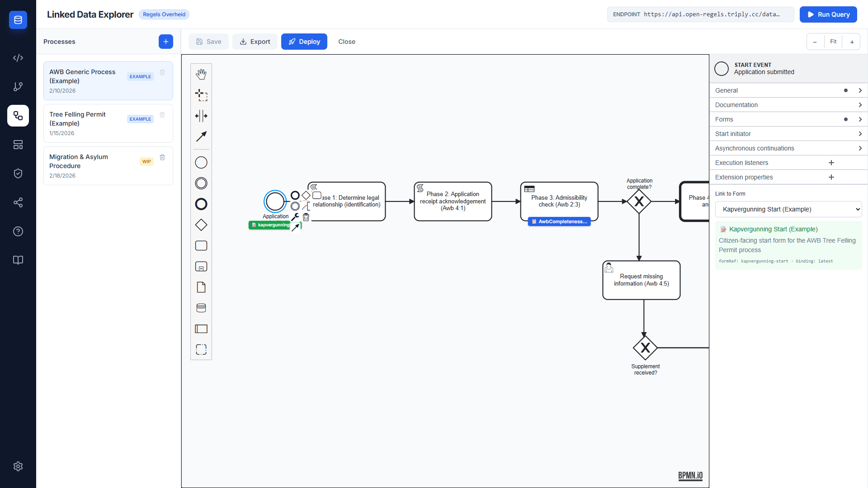Screen dimensions: 868x488
Task: Change element type via the wrench context icon
Action: (x=296, y=217)
